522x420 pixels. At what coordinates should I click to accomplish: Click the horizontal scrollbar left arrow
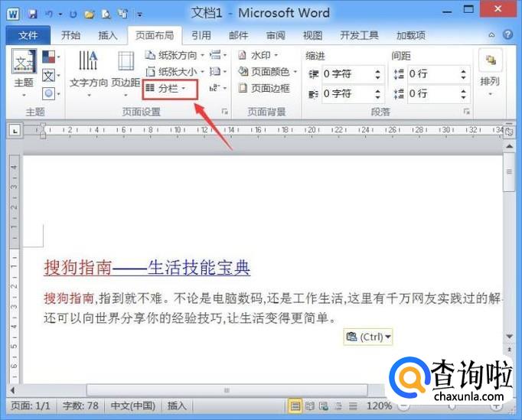[x=13, y=390]
